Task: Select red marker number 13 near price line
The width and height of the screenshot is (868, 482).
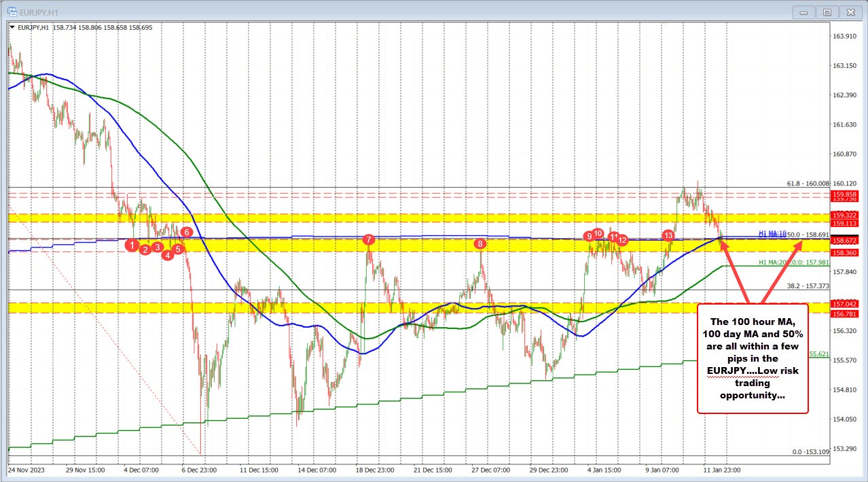Action: pos(667,235)
